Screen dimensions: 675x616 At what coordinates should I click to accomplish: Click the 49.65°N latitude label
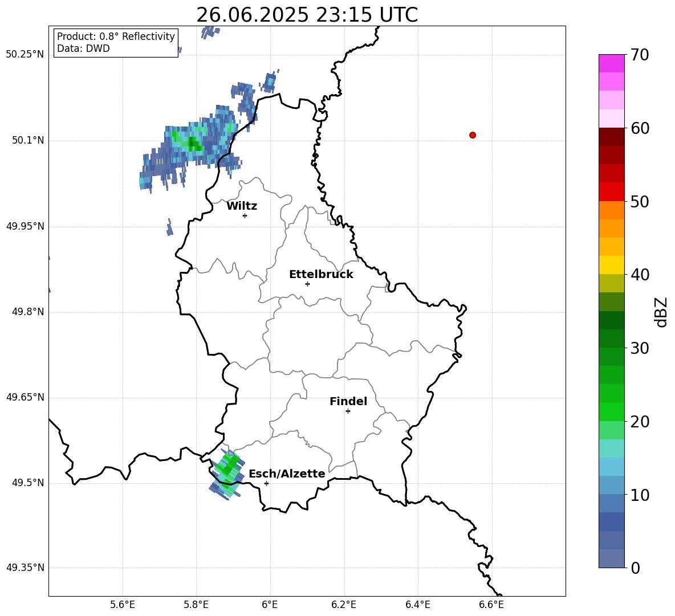(25, 397)
